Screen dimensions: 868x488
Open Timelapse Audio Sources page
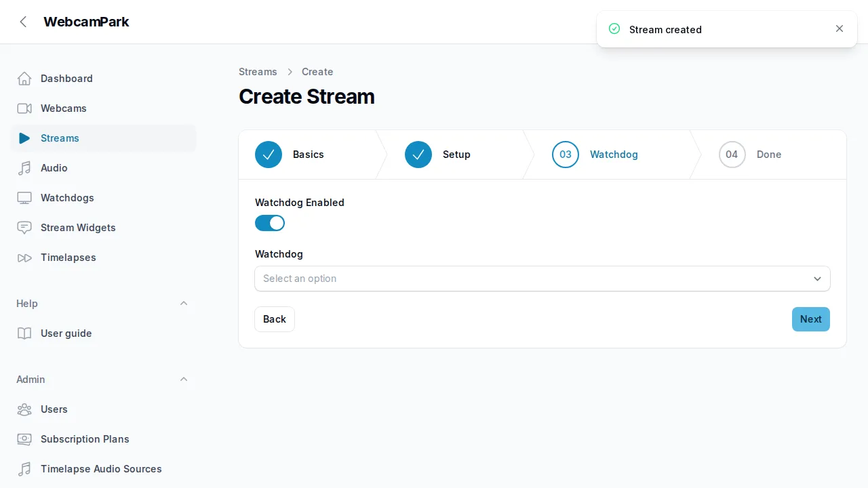point(104,469)
